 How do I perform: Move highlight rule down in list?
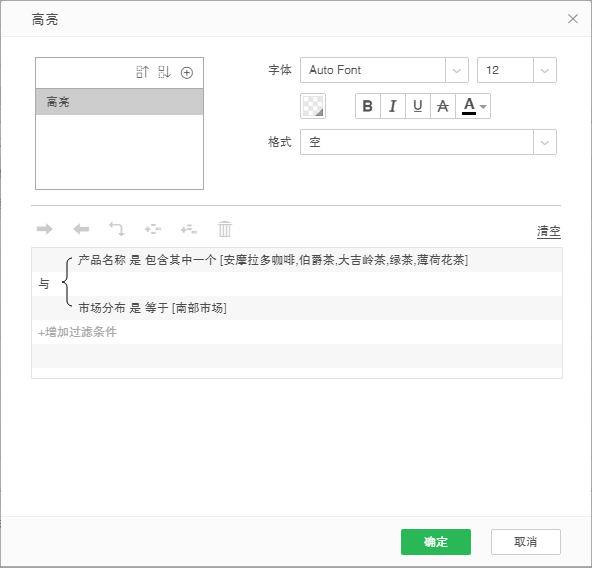click(165, 72)
